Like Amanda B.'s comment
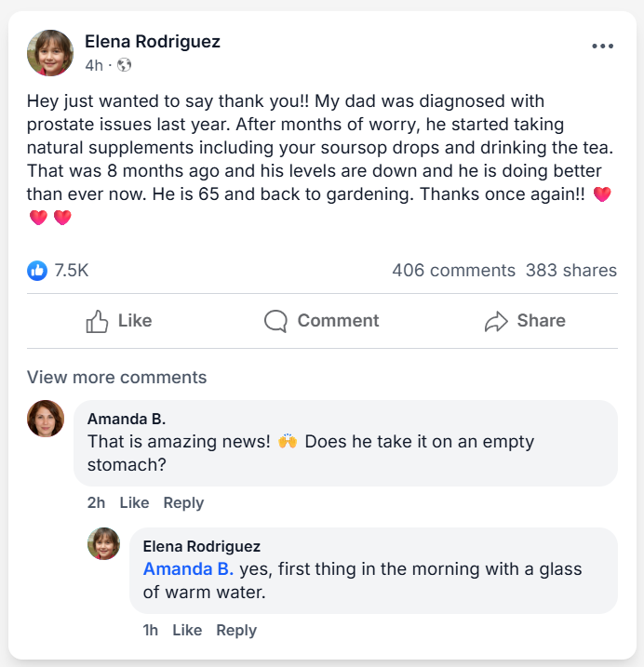The width and height of the screenshot is (644, 667). coord(134,502)
